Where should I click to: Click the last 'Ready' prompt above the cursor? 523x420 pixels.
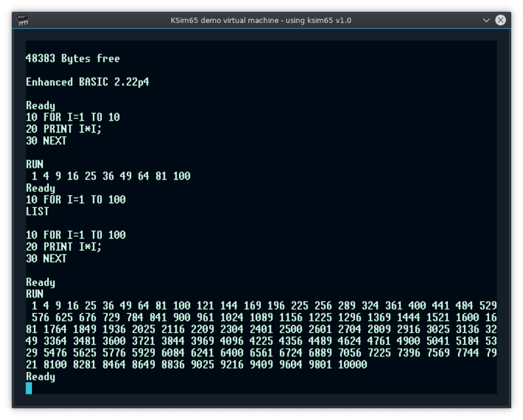(41, 377)
